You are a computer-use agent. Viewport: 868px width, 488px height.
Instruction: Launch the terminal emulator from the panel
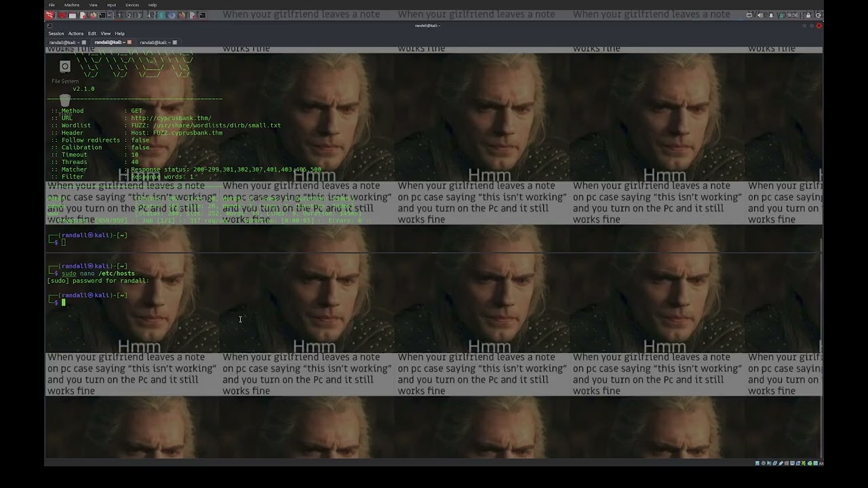click(102, 15)
